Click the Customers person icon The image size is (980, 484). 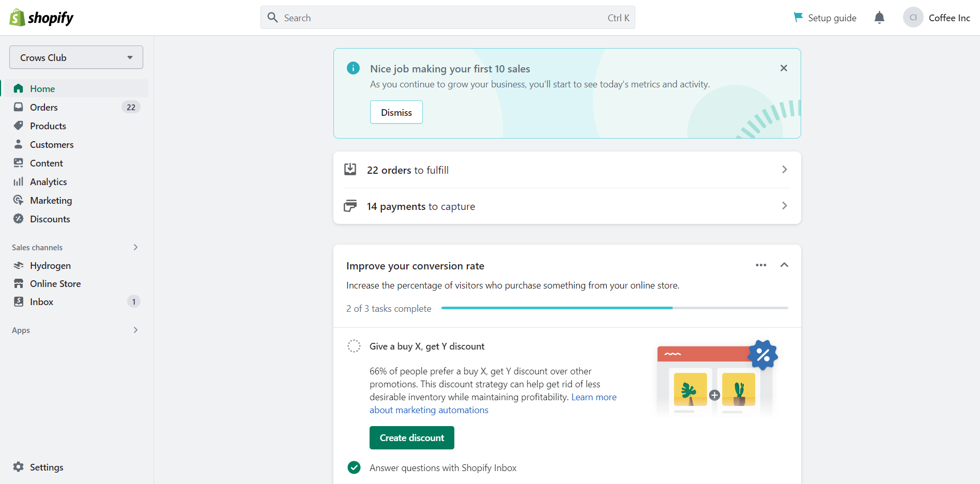19,144
